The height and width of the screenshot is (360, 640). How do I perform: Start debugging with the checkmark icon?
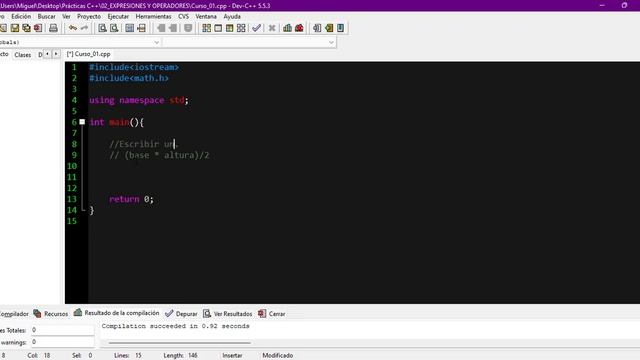(256, 28)
